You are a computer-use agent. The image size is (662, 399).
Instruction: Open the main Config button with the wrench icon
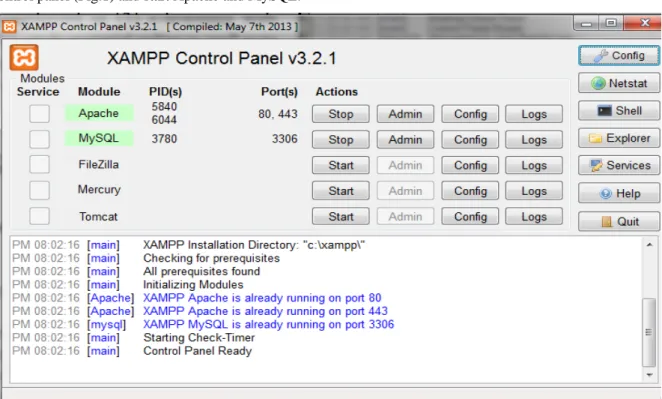(619, 56)
